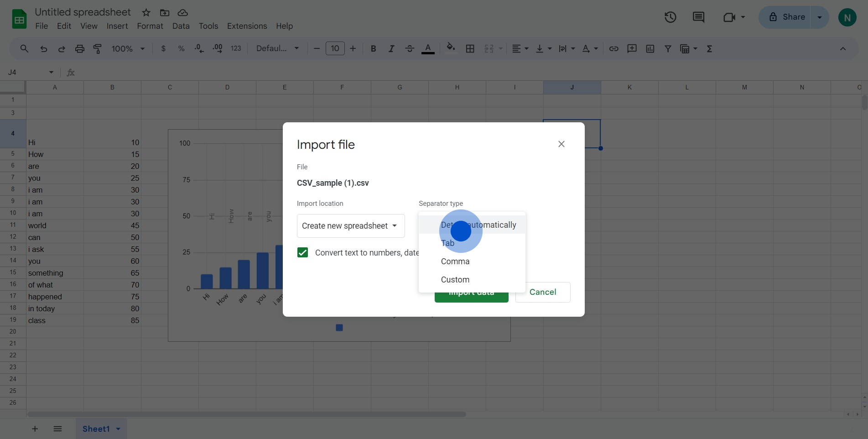Toggle italic formatting in toolbar

391,49
